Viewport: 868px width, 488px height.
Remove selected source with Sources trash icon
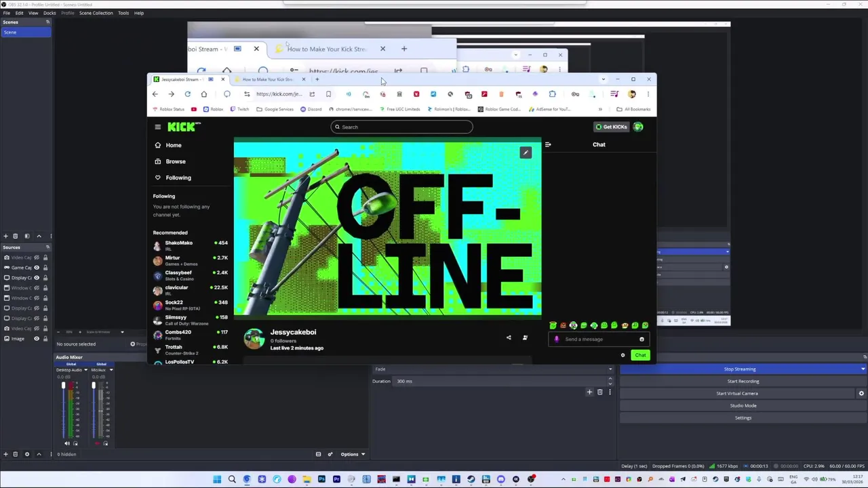16,454
